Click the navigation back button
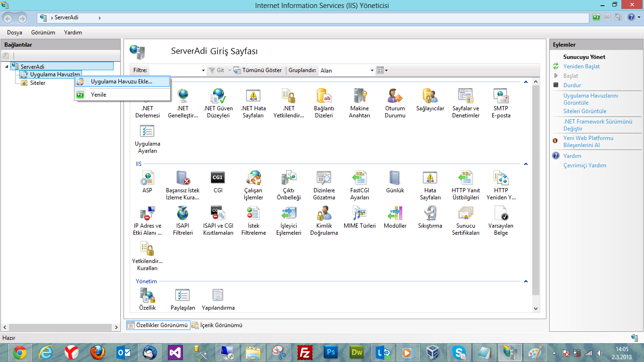644x362 pixels. click(8, 18)
